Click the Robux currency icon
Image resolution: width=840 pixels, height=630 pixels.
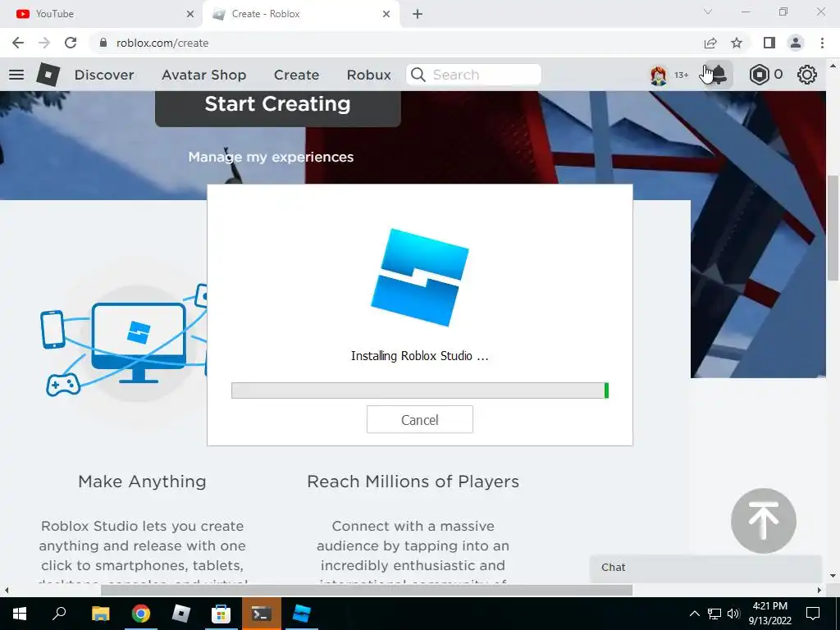pyautogui.click(x=759, y=75)
